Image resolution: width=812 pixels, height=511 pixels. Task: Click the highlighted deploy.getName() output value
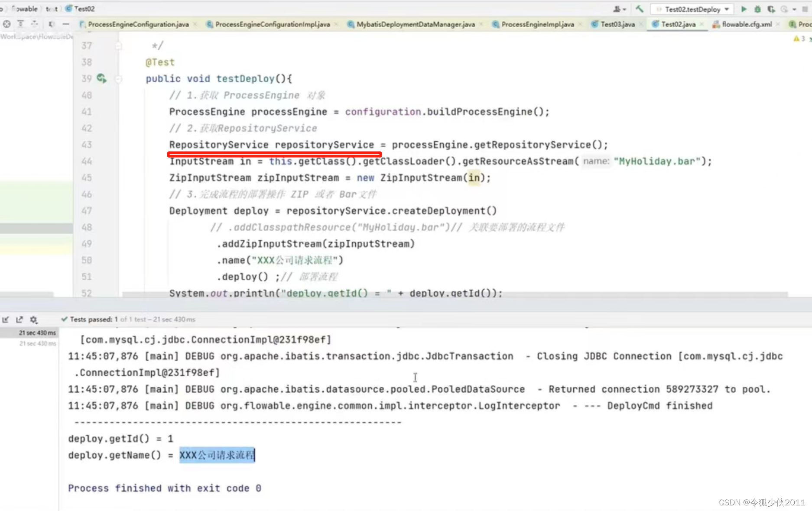(x=217, y=455)
